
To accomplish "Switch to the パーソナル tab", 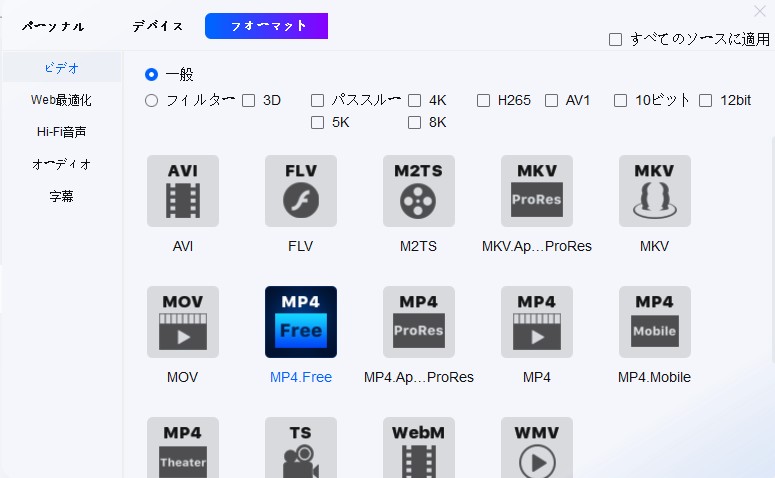I will click(x=53, y=26).
